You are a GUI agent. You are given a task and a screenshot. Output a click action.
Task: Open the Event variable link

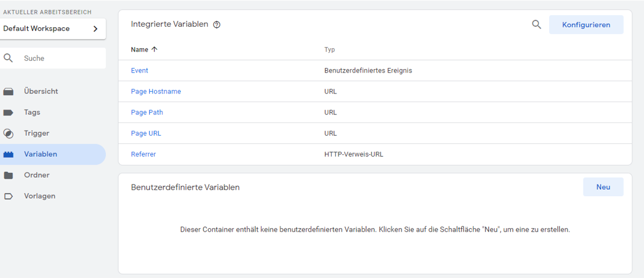pyautogui.click(x=139, y=71)
